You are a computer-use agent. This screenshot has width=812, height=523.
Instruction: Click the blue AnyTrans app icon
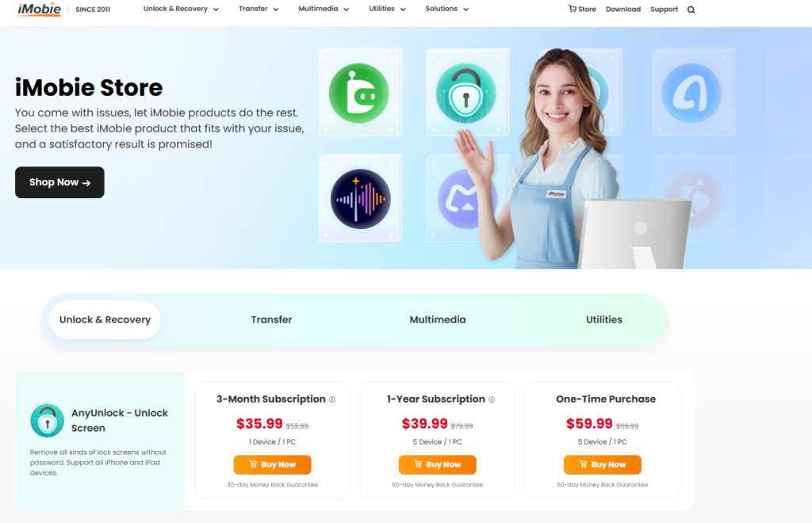point(691,94)
